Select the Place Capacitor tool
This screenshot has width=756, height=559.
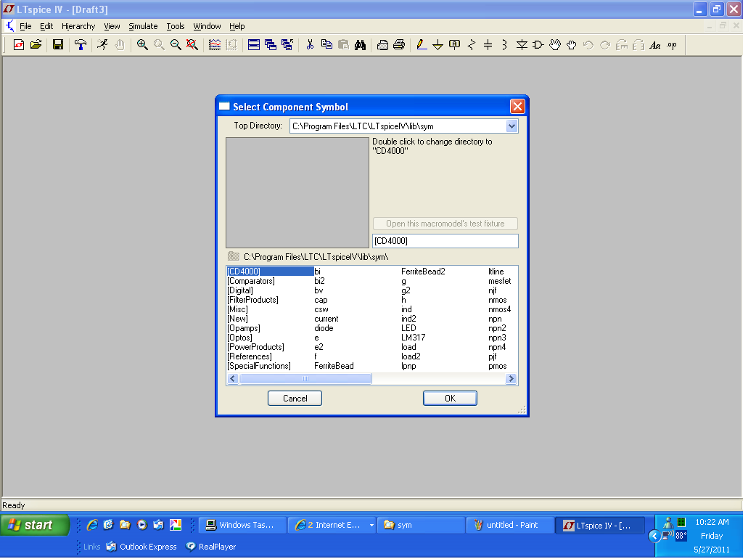point(488,45)
